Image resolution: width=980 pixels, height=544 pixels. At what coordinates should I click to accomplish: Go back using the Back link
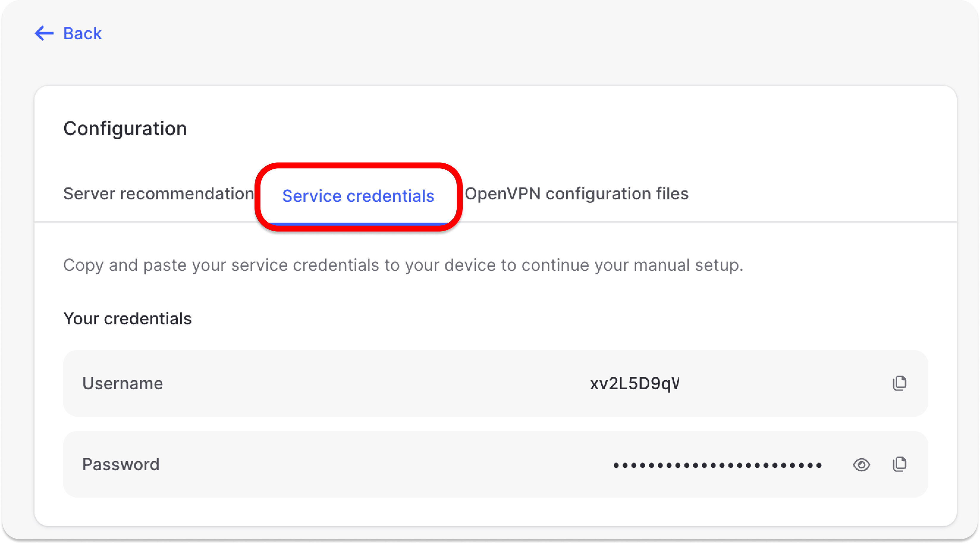point(82,34)
